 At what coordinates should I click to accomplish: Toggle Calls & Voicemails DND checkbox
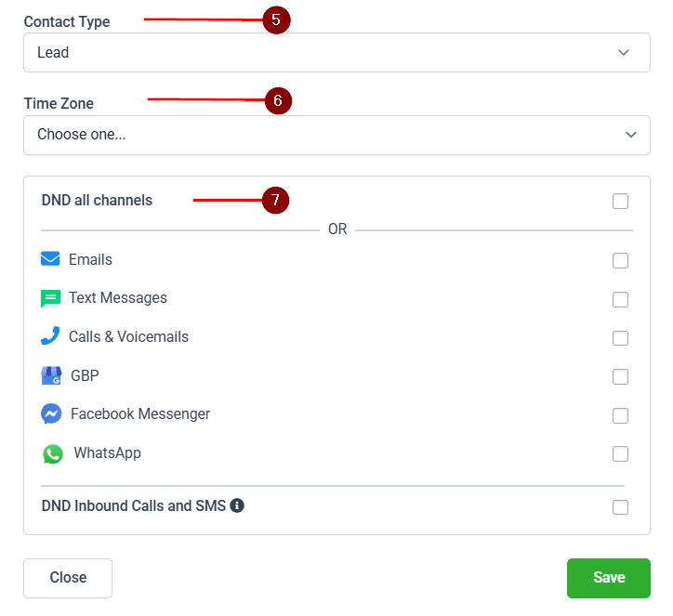pyautogui.click(x=620, y=338)
